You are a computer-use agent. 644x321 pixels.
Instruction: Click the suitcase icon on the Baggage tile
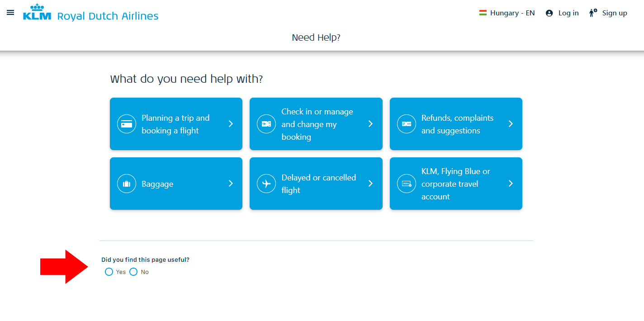127,184
